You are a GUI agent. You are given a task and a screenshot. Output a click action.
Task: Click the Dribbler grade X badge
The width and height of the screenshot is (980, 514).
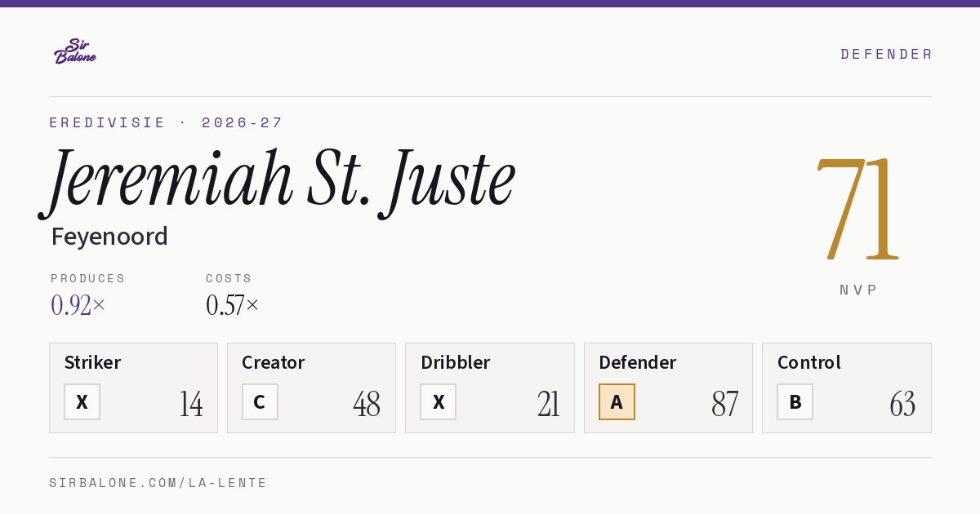pos(439,401)
